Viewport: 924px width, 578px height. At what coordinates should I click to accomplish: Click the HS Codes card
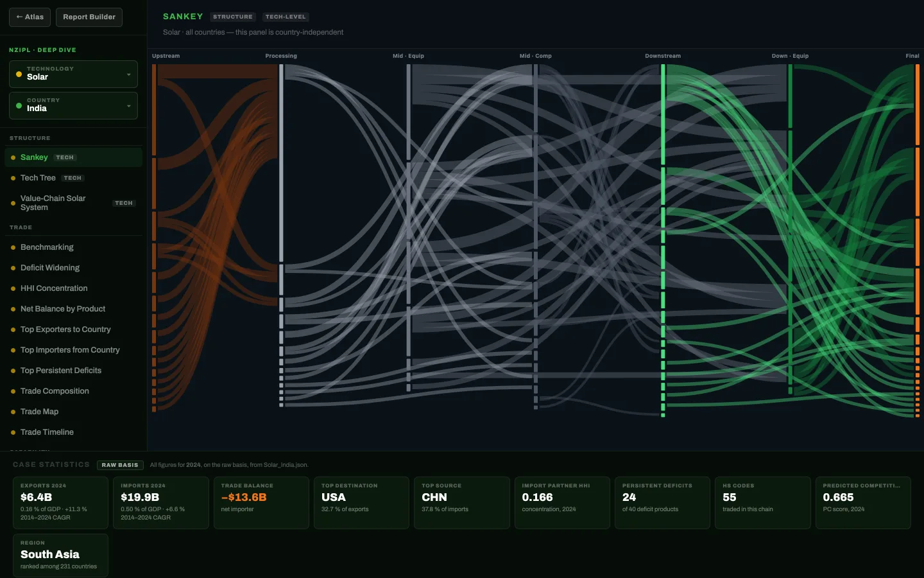(763, 503)
